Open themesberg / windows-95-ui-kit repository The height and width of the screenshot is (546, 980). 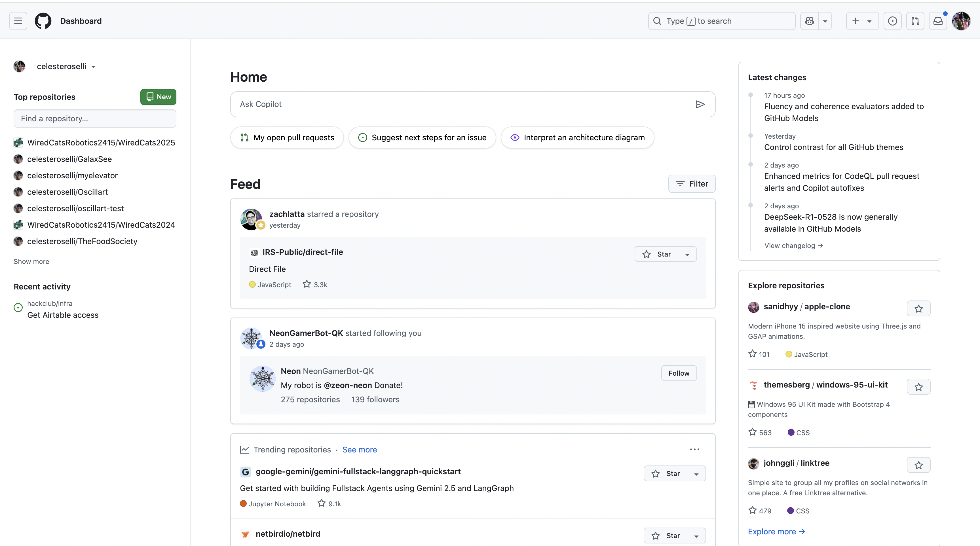coord(825,385)
